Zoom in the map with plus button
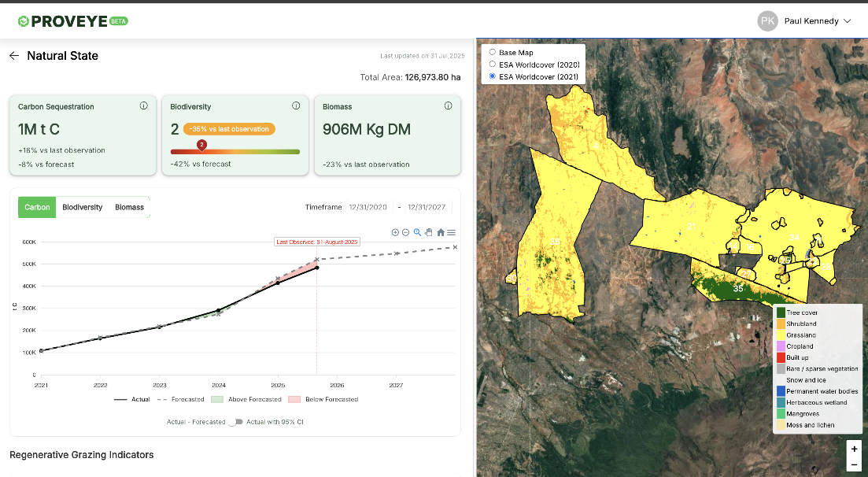The width and height of the screenshot is (868, 477). click(x=854, y=449)
